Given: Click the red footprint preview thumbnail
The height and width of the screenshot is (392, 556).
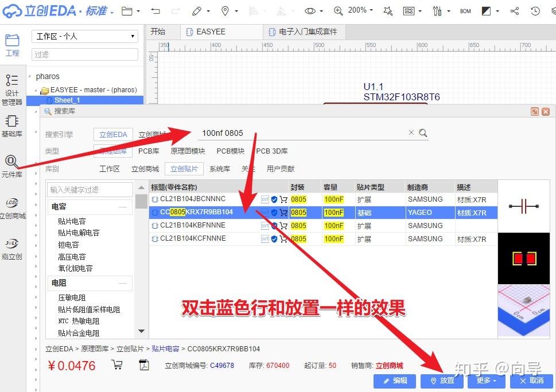Looking at the screenshot, I should pos(524,258).
